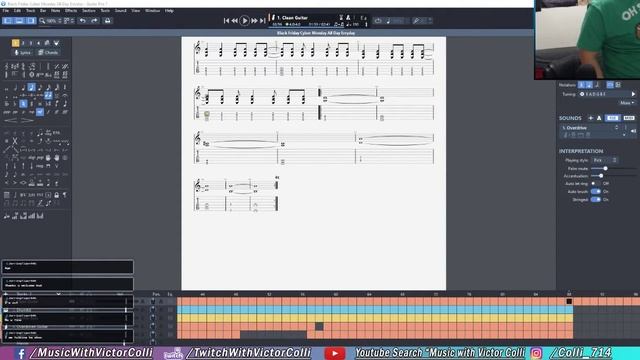Jump to the end of the score

[x=262, y=20]
